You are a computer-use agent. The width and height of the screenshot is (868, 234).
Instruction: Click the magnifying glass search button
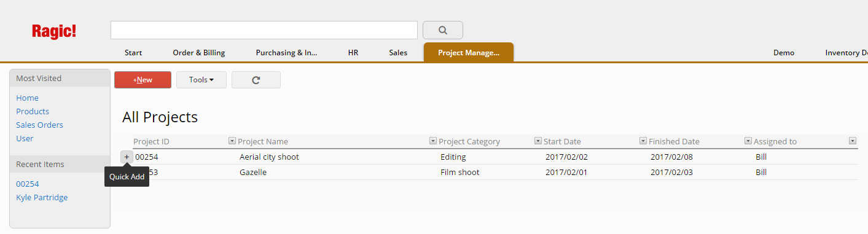443,30
